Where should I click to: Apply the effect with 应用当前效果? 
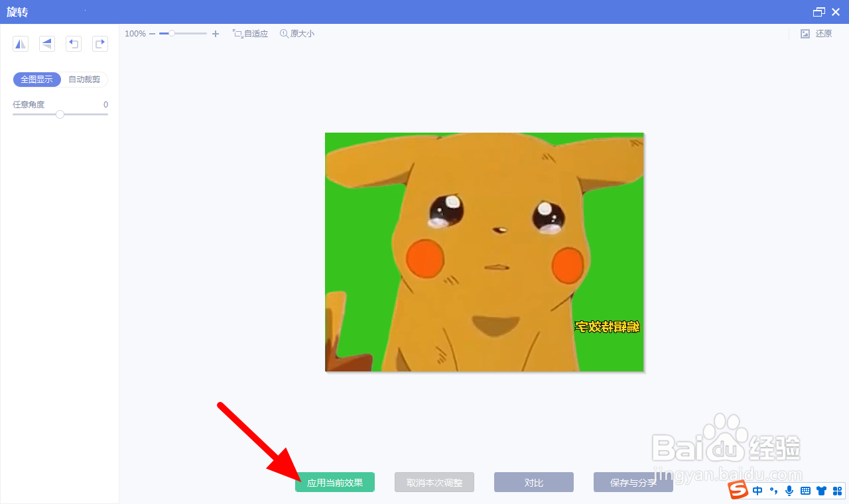[x=335, y=482]
